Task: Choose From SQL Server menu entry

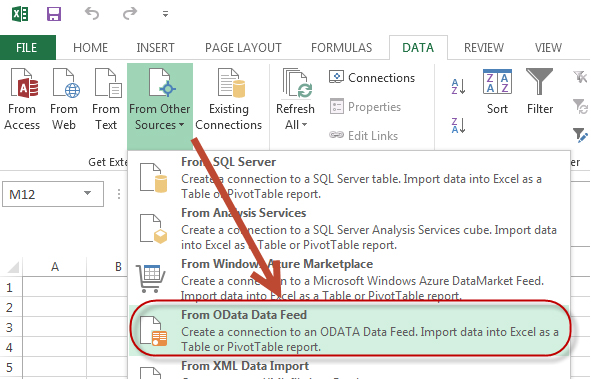Action: point(349,177)
